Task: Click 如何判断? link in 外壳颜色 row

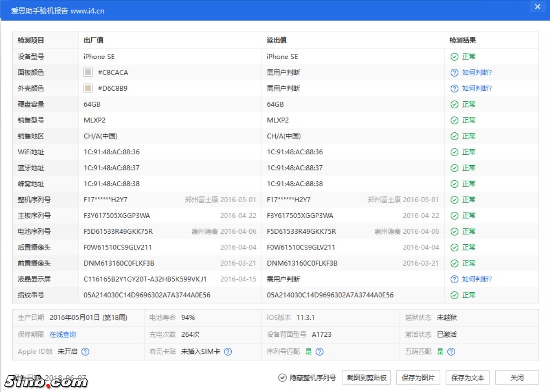Action: point(477,89)
